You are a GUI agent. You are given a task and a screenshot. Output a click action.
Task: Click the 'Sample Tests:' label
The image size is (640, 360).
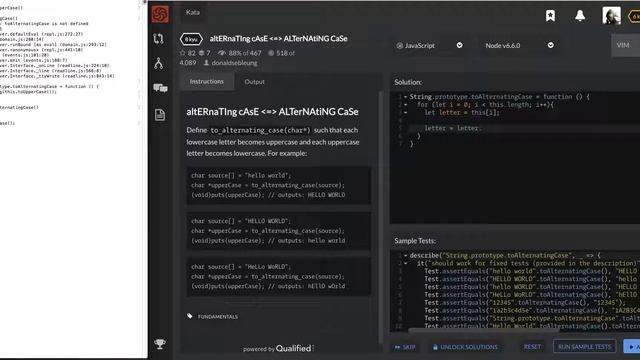pos(415,241)
